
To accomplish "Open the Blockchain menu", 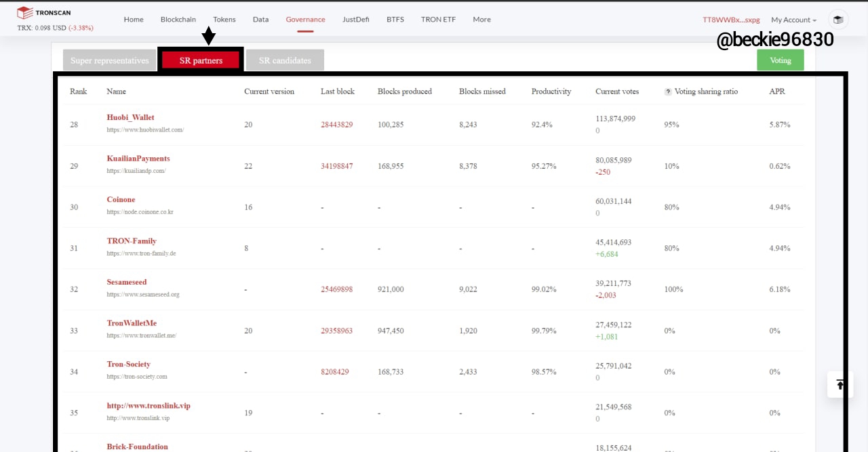I will (178, 19).
